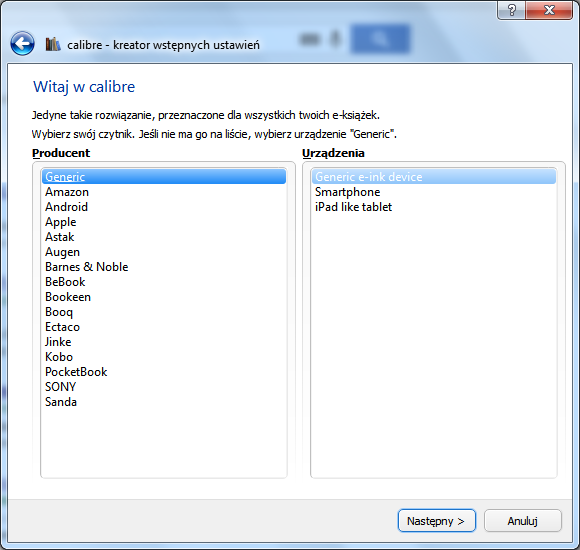Pick Apple in the Producent list
Viewport: 580px width, 550px height.
(x=164, y=222)
